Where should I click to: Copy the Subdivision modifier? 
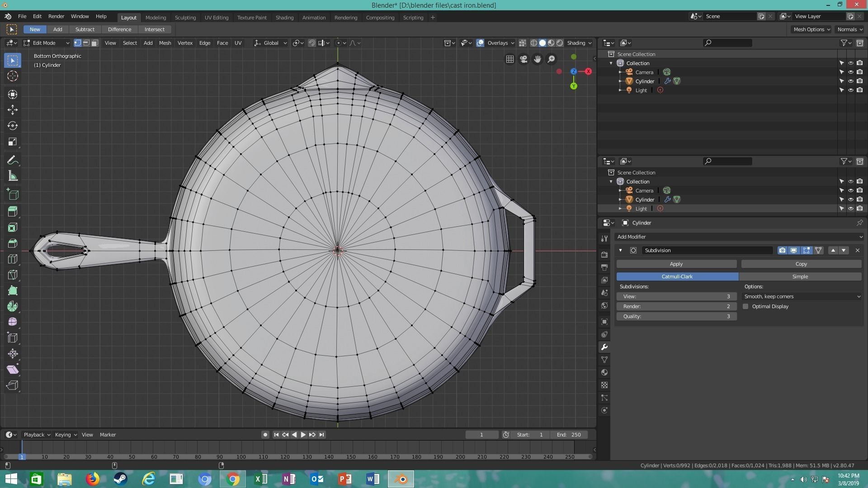click(801, 264)
